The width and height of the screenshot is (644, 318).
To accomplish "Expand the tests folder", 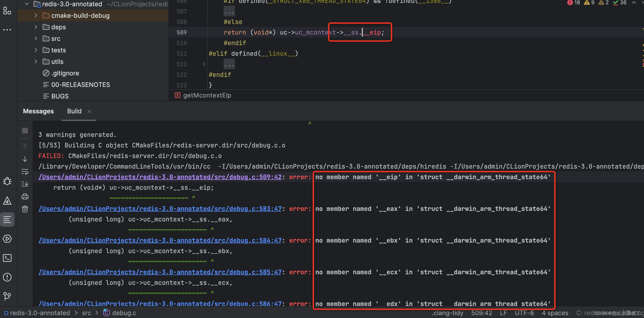I will (36, 50).
